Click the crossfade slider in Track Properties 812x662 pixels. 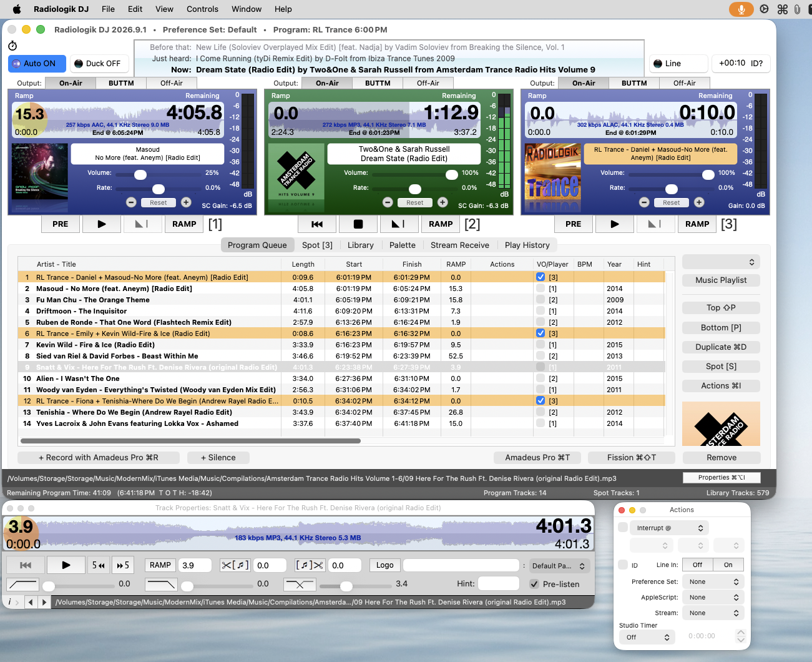tap(355, 585)
